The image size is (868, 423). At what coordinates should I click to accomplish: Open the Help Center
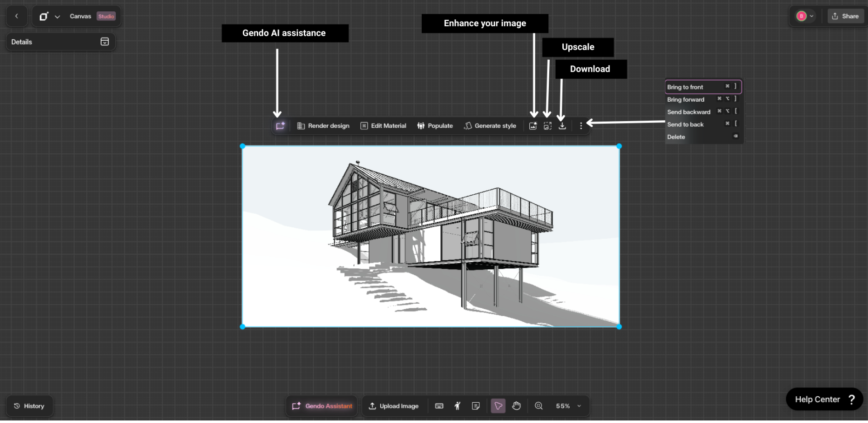click(x=823, y=399)
